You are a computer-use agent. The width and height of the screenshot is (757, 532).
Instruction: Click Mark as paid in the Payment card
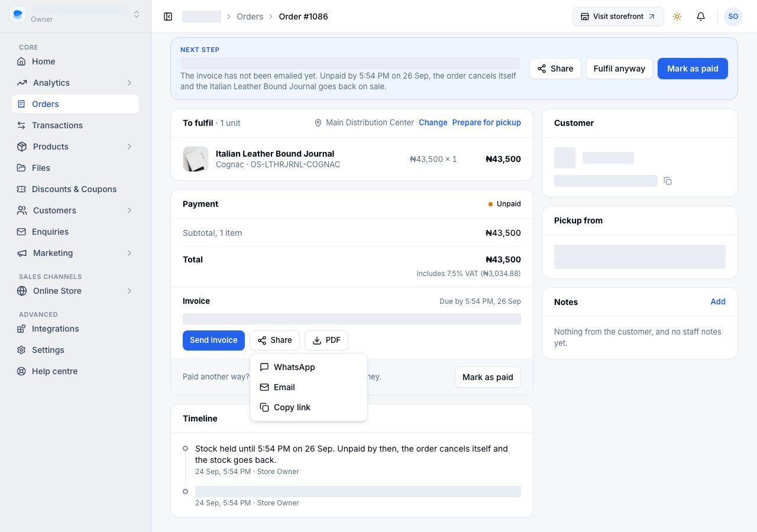488,377
